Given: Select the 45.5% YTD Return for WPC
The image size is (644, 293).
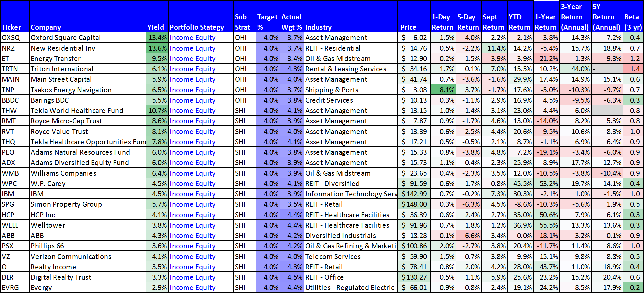Looking at the screenshot, I should [x=520, y=184].
